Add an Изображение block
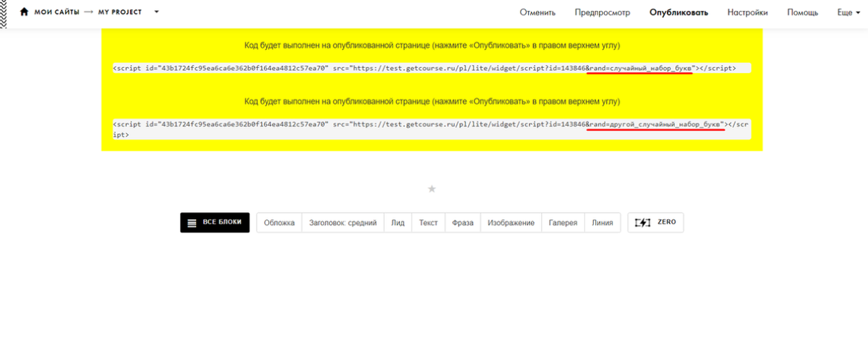Image resolution: width=868 pixels, height=348 pixels. (511, 223)
